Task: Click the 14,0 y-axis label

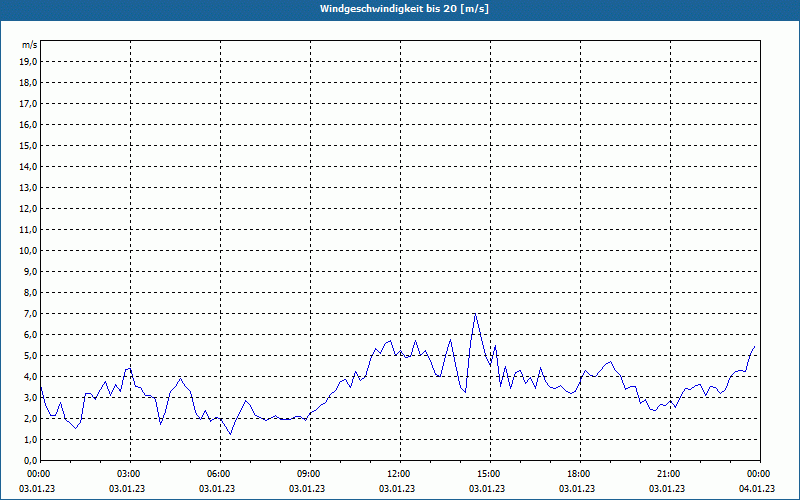Action: [x=30, y=166]
